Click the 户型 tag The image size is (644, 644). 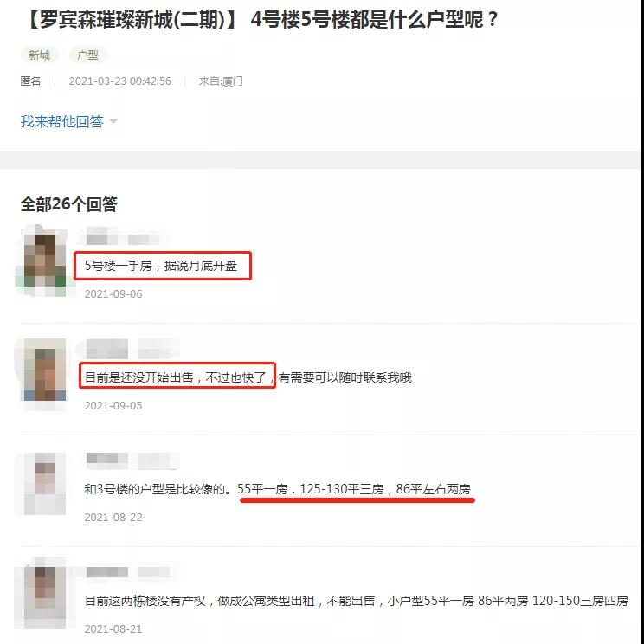88,55
